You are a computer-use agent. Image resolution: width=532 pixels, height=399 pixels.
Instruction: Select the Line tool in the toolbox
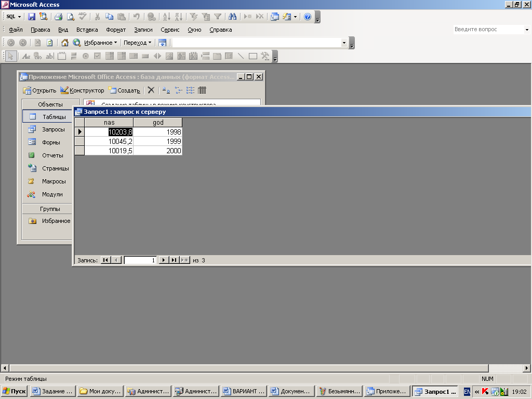[x=241, y=56]
